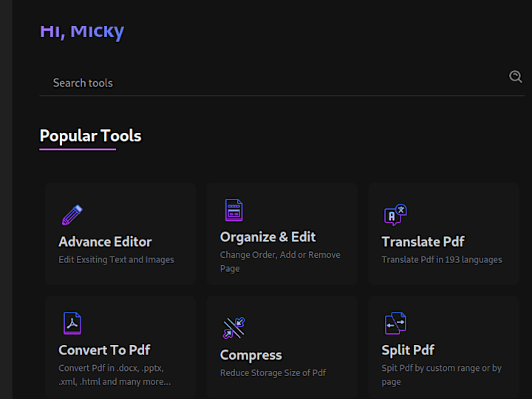This screenshot has width=532, height=399.
Task: Click 'Change Order, Add or Remove Page' description
Action: 280,262
